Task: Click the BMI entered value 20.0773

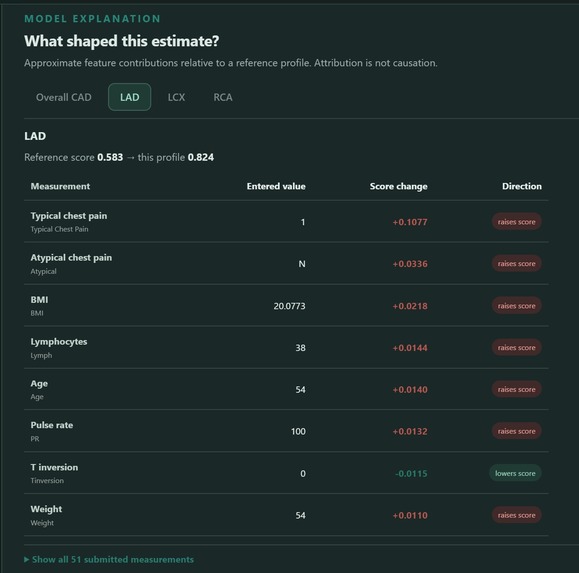Action: [x=290, y=306]
